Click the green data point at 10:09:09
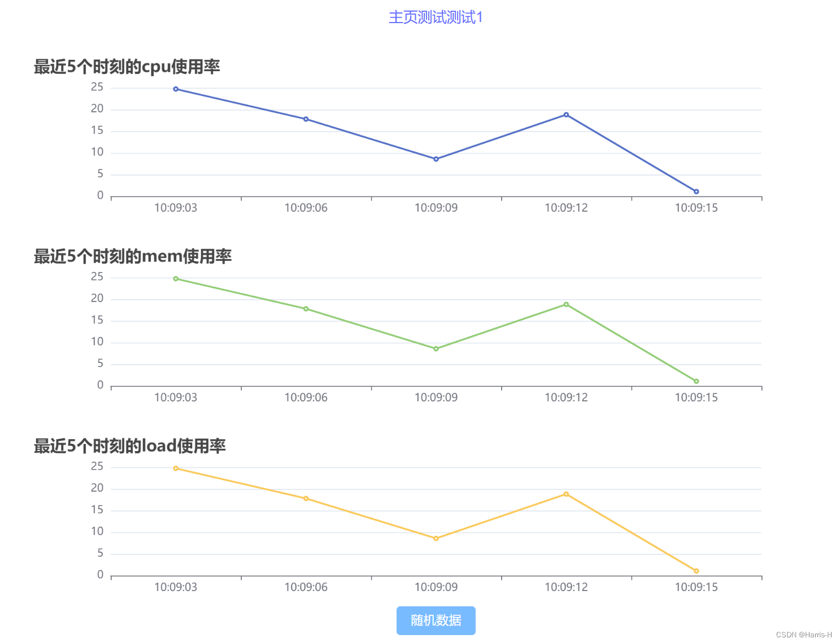The width and height of the screenshot is (840, 643). (x=436, y=348)
